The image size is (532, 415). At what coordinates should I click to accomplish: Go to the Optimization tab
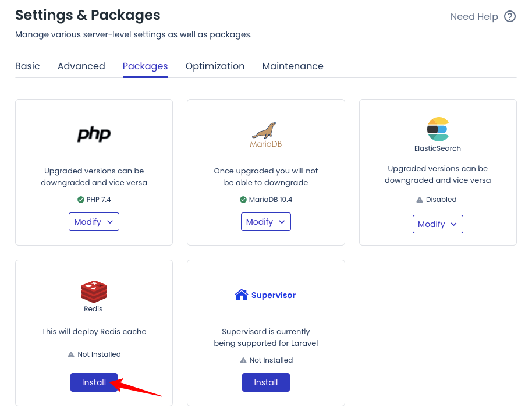215,66
